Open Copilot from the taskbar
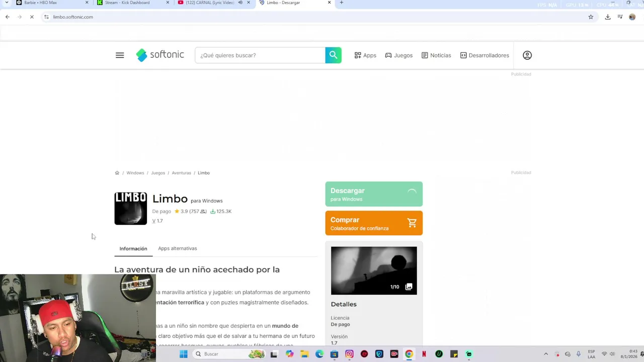The image size is (644, 362). 289,354
